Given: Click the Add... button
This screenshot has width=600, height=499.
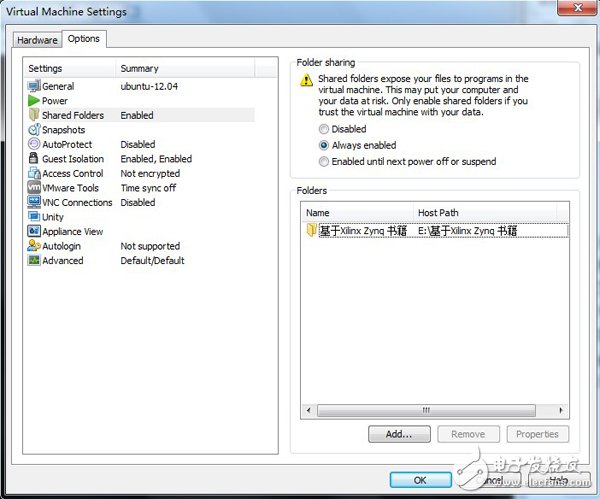Looking at the screenshot, I should [399, 434].
